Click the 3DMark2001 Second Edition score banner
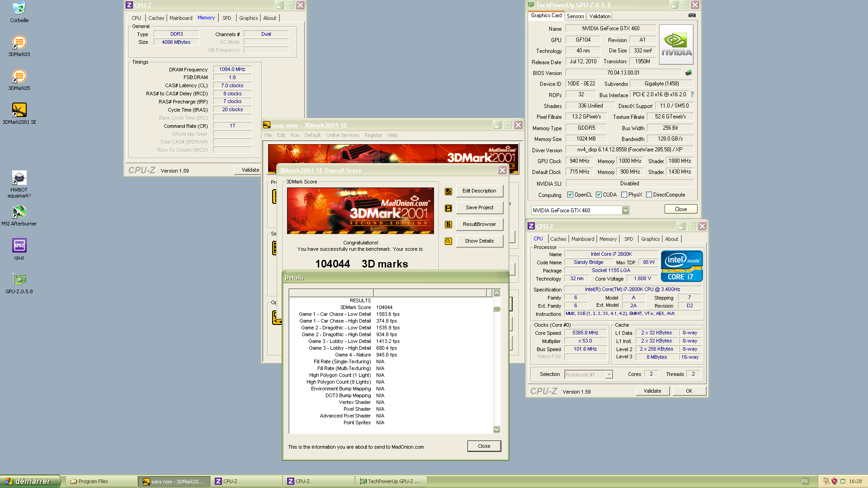The image size is (868, 488). (x=360, y=211)
